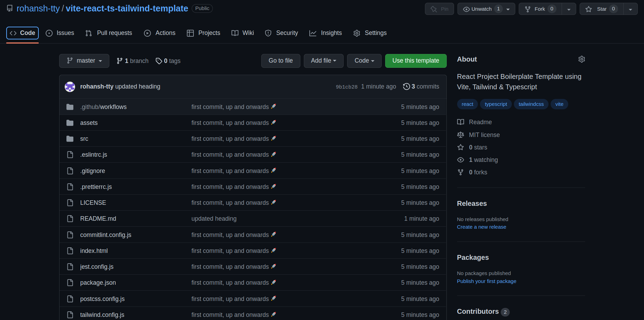The image size is (644, 320).
Task: Open the Contributors section heading
Action: 478,311
